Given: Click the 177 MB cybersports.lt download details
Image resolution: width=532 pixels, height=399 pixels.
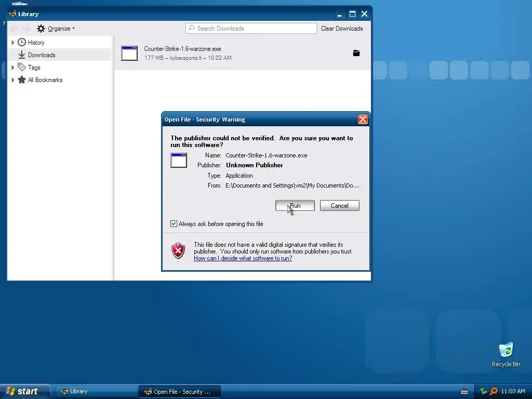Looking at the screenshot, I should [x=188, y=58].
